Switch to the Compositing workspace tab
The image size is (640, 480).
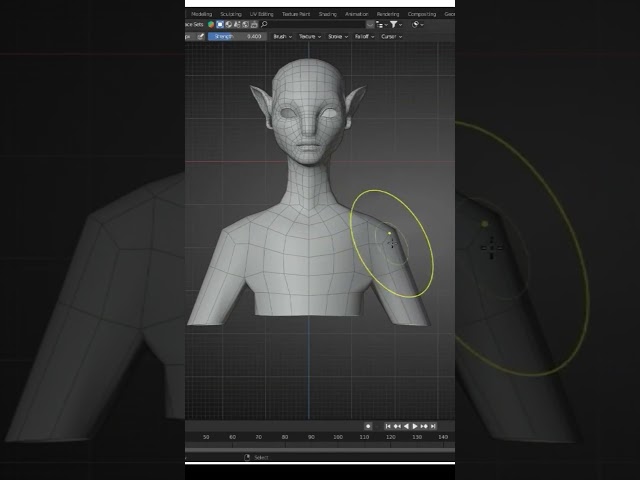click(x=422, y=14)
